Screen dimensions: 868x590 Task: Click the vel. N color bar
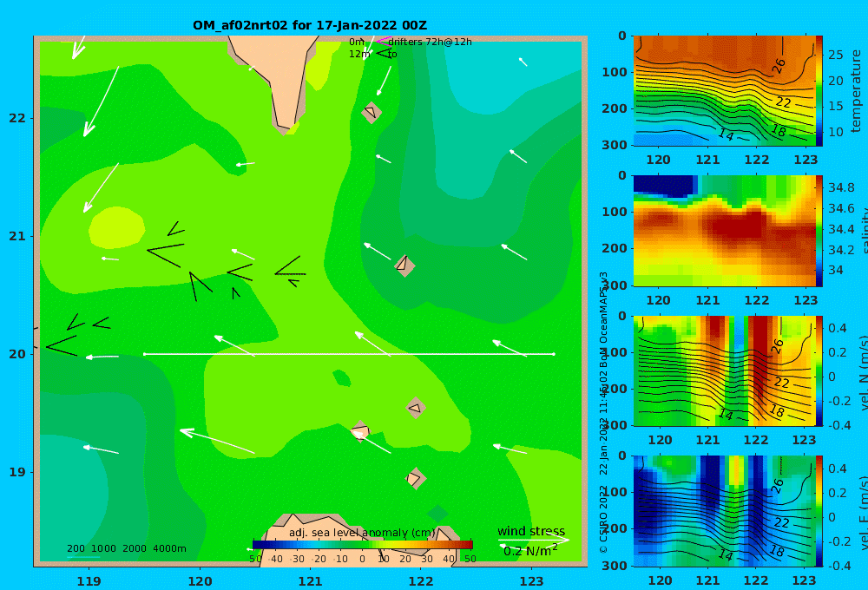[x=819, y=370]
